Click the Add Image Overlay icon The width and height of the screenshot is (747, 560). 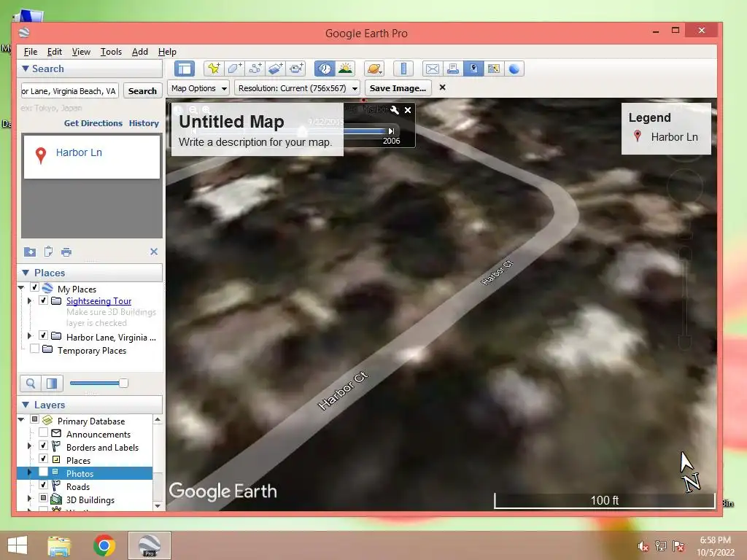275,69
